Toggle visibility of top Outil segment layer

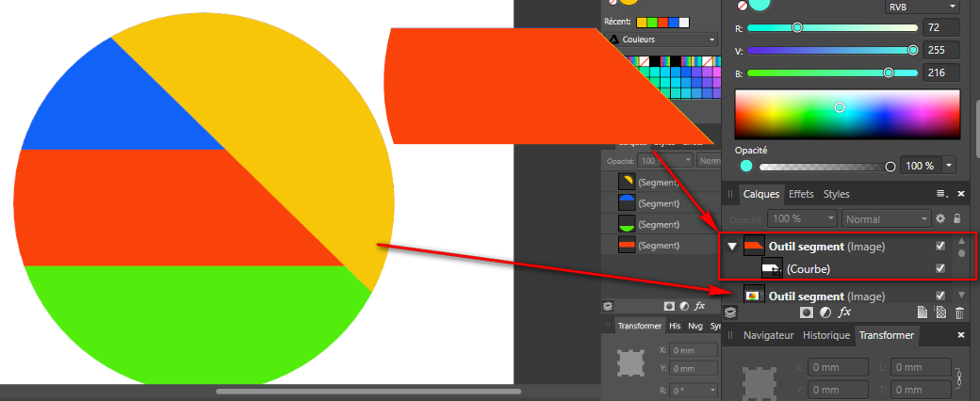click(x=940, y=246)
